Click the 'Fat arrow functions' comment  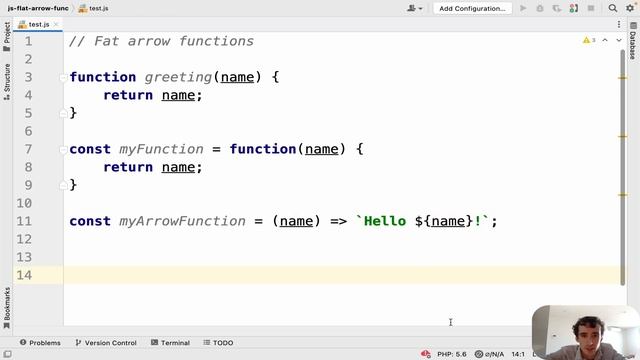click(x=161, y=41)
